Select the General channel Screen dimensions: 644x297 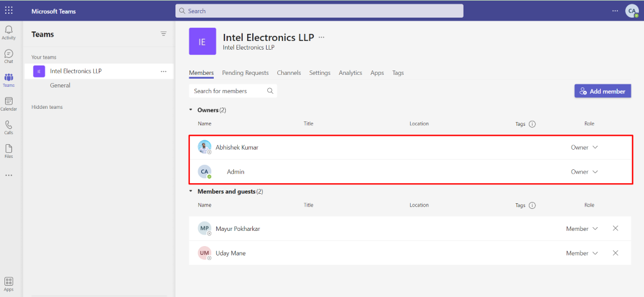point(60,86)
